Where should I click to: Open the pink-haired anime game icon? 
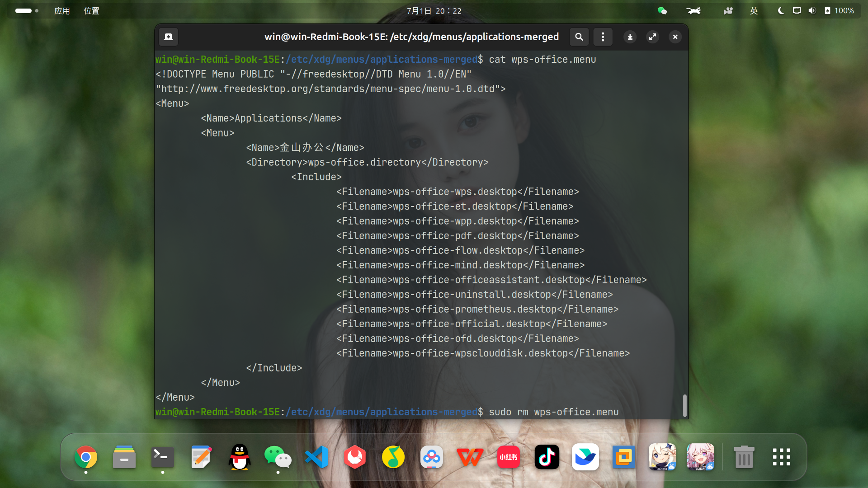(x=701, y=457)
